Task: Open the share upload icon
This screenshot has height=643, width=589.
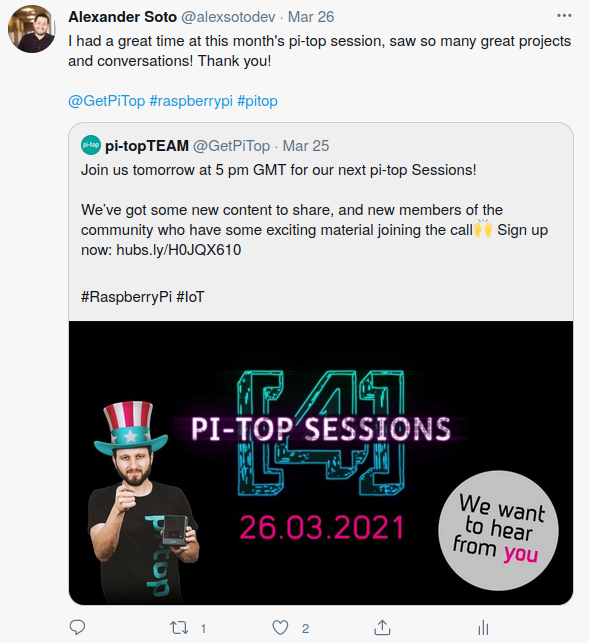Action: coord(382,627)
